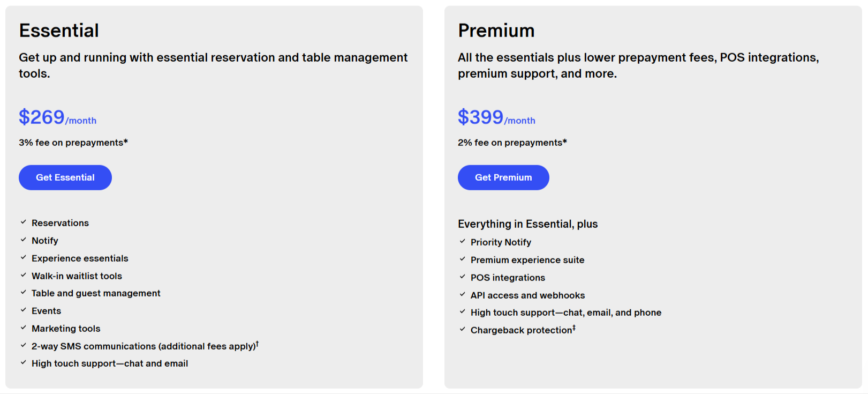The image size is (868, 394).
Task: Select the Premium plan heading
Action: [x=496, y=31]
